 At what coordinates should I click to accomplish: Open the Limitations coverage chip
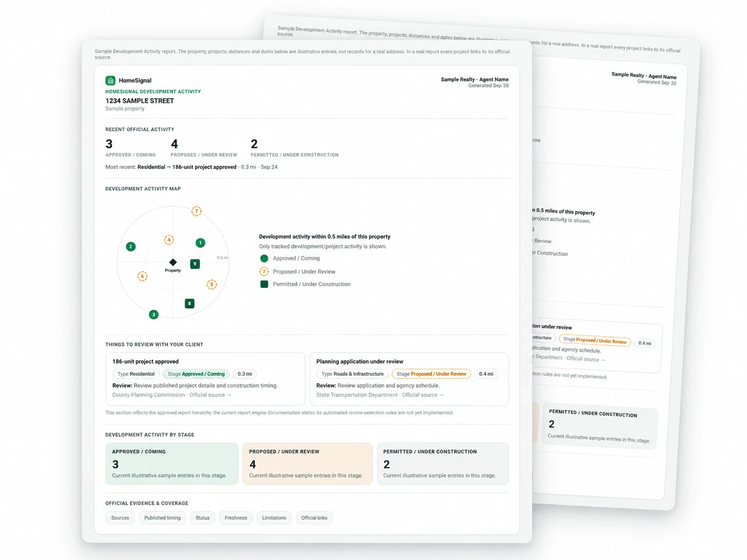[x=274, y=518]
